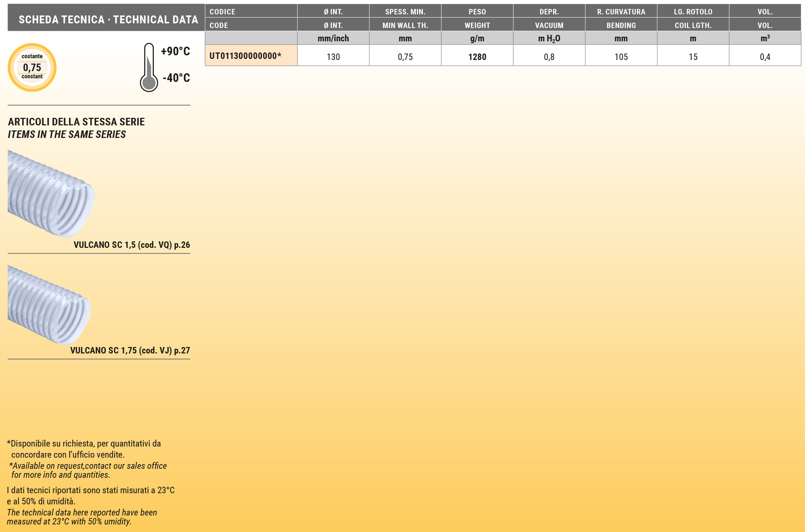The width and height of the screenshot is (805, 532).
Task: Click the R. CURVATURA bending header
Action: click(x=621, y=11)
